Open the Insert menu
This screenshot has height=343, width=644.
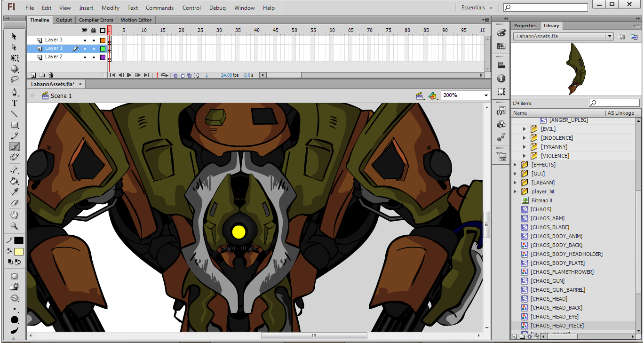click(86, 8)
